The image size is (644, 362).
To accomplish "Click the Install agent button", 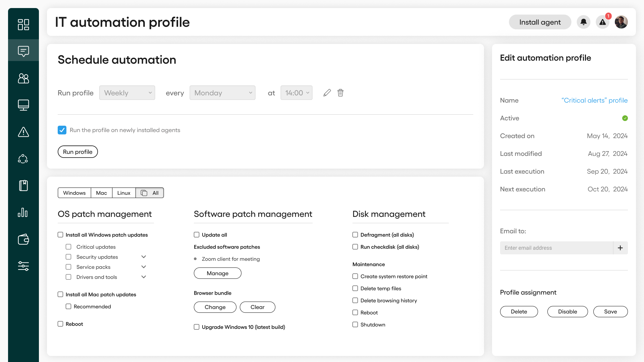I will [540, 22].
